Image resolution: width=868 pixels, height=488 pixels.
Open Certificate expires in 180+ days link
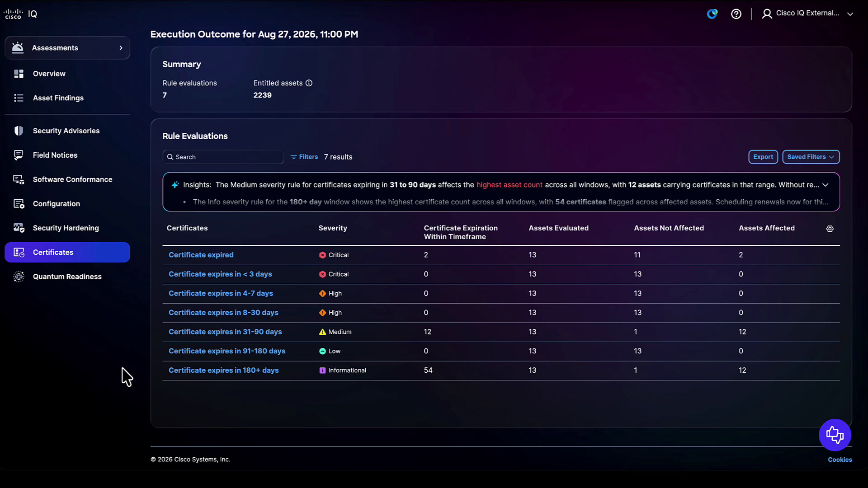point(224,371)
